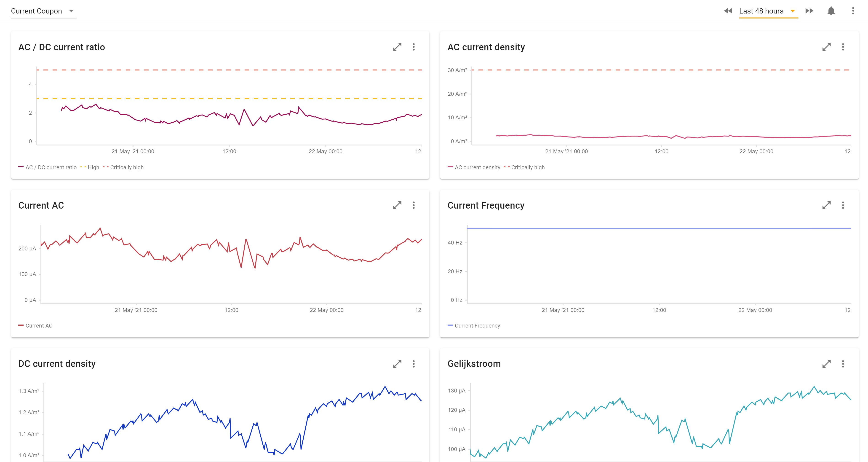
Task: Expand the Current Frequency chart
Action: click(826, 205)
